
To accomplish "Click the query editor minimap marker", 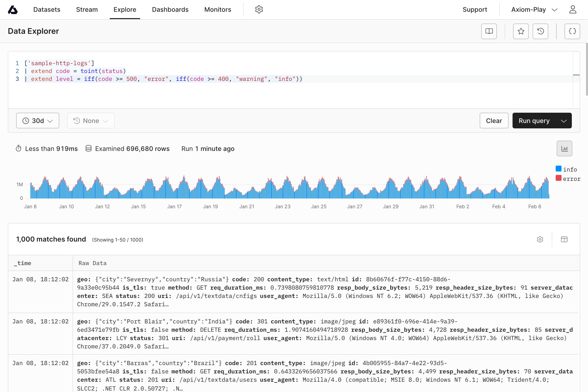I will tap(576, 75).
